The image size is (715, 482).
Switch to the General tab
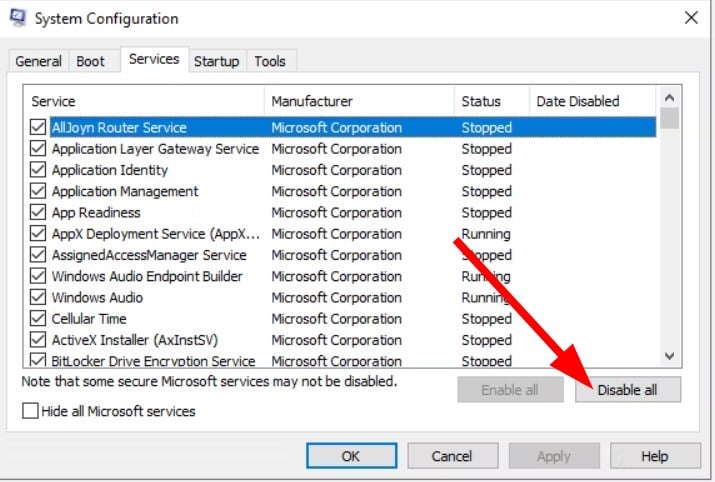(x=39, y=61)
